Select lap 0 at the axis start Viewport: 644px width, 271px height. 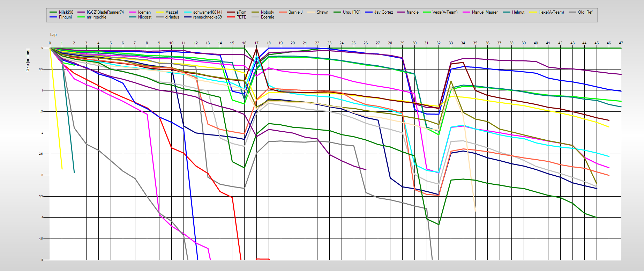(x=50, y=43)
